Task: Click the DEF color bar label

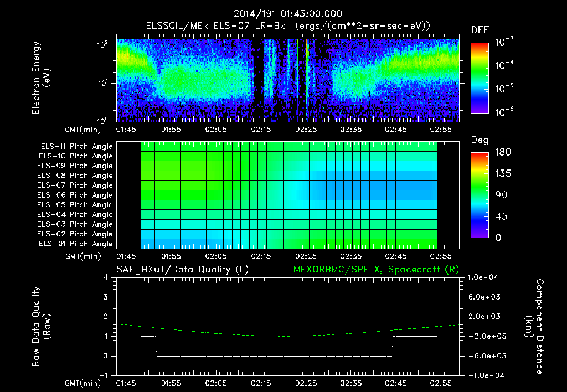Action: click(x=480, y=30)
